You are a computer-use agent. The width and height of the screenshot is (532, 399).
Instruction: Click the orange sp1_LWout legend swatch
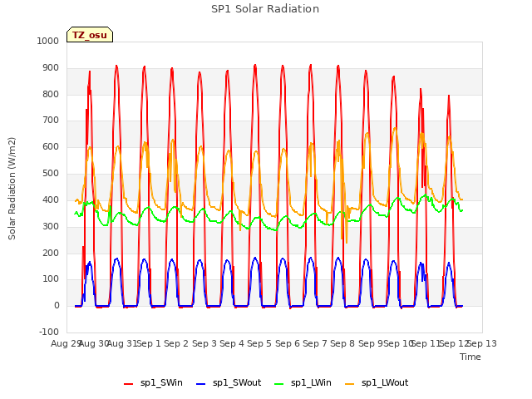click(349, 384)
